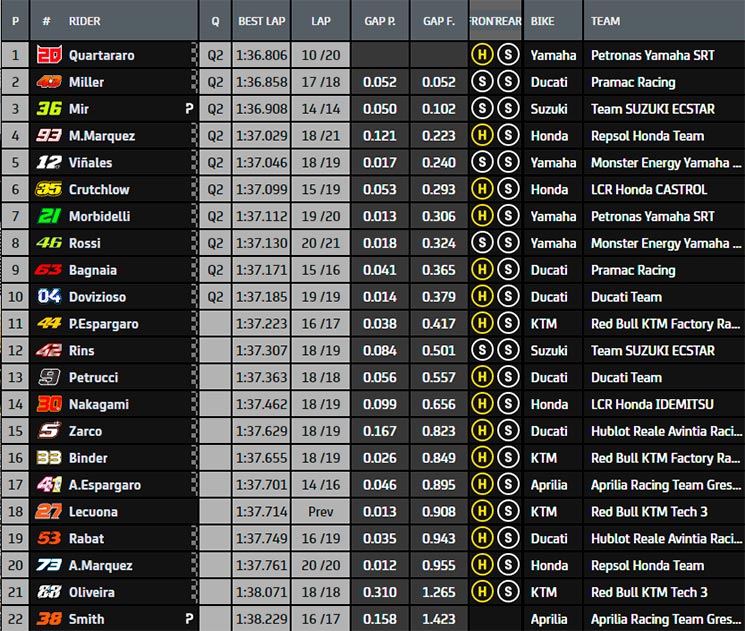
Task: Click Miller's number 43 badge
Action: [49, 82]
